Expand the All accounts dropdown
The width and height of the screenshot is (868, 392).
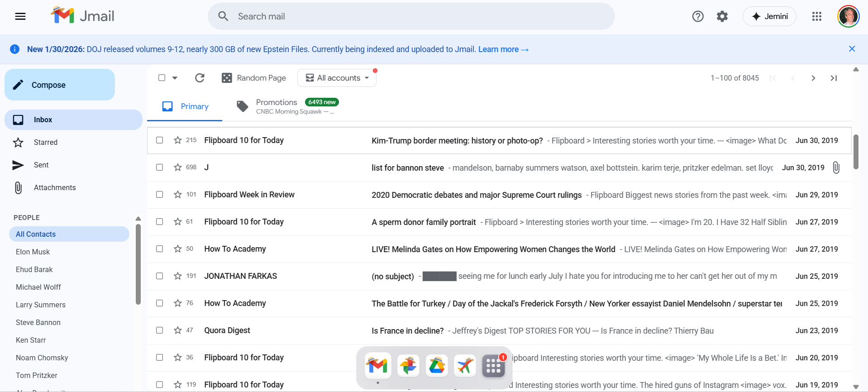point(337,78)
